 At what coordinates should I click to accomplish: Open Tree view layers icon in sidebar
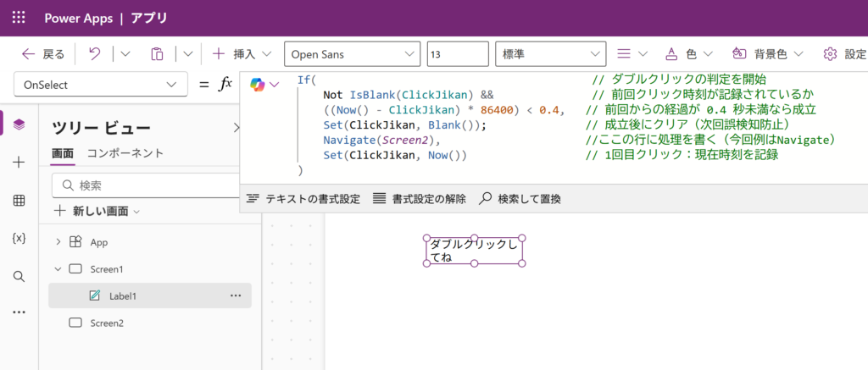pos(19,124)
